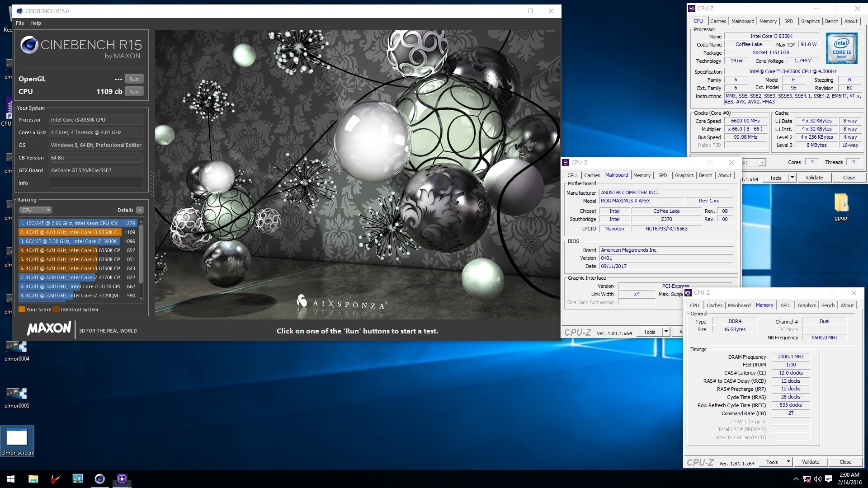Open About tab in top CPU-Z window
The image size is (868, 488).
click(x=851, y=21)
